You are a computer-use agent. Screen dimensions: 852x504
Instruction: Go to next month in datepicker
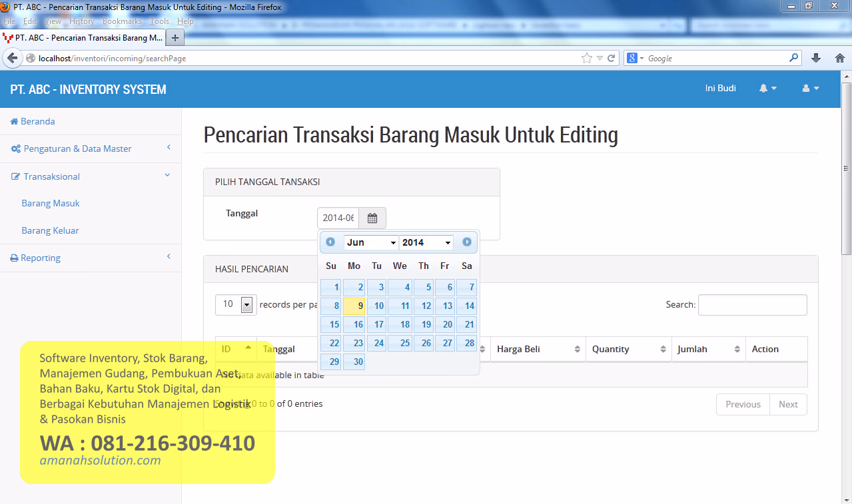467,242
